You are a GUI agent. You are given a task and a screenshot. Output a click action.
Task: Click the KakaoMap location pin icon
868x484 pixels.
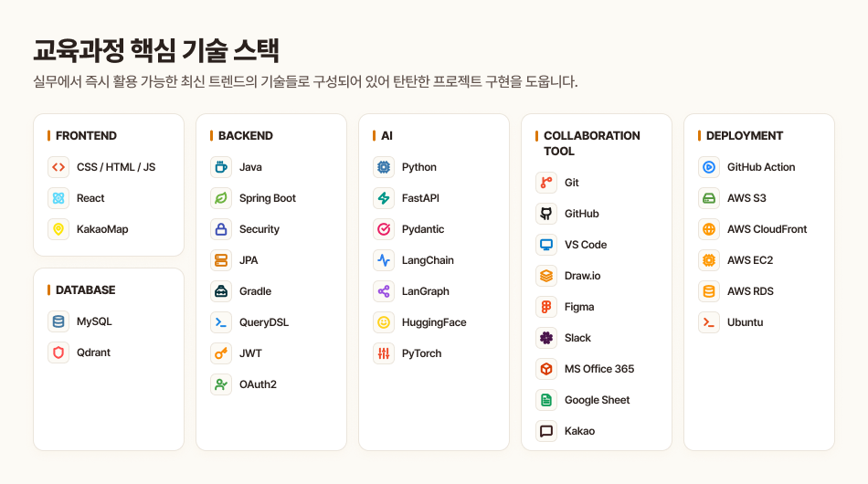[58, 229]
